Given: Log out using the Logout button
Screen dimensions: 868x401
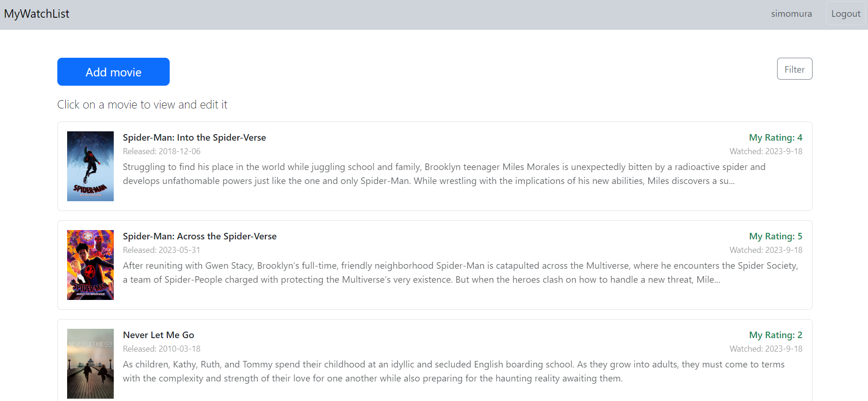Looking at the screenshot, I should coord(846,14).
